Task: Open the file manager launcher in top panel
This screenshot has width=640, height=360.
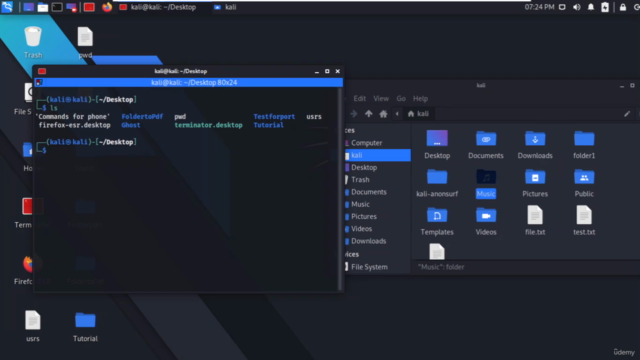Action: (x=43, y=7)
